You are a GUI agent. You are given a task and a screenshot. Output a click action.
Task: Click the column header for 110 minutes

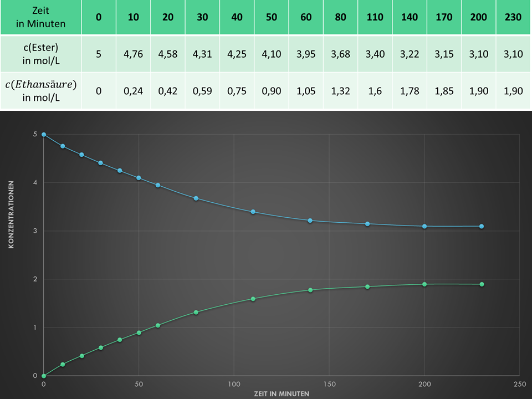[x=375, y=17]
